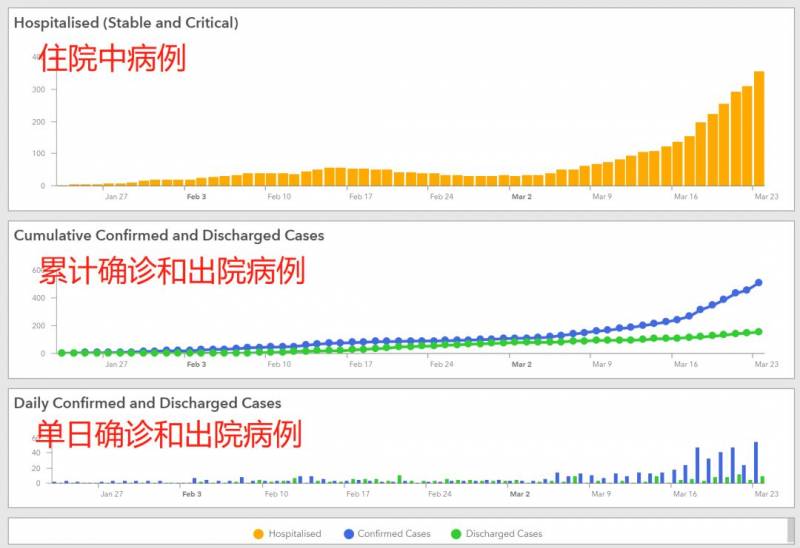
Task: Toggle the Hospitalised series via legend label
Action: point(295,534)
